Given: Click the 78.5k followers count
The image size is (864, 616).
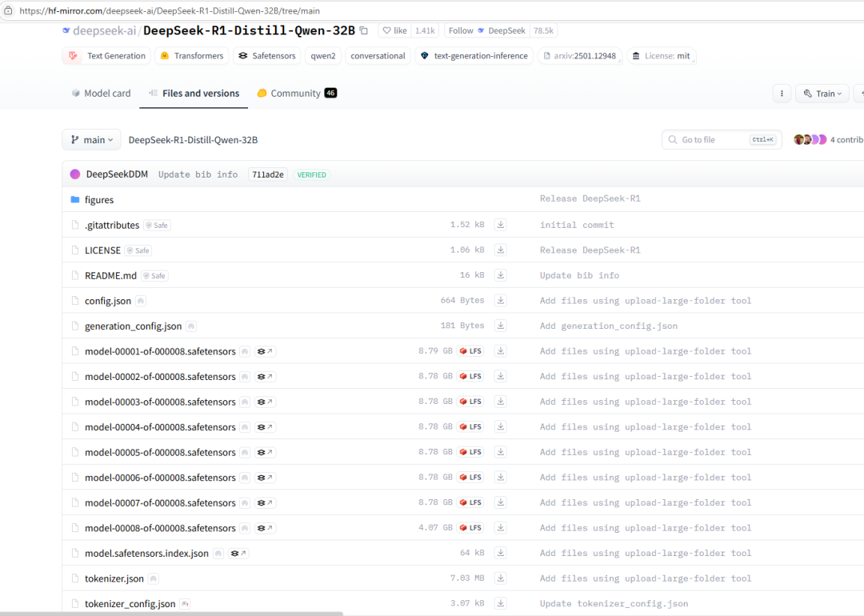Looking at the screenshot, I should [x=543, y=31].
